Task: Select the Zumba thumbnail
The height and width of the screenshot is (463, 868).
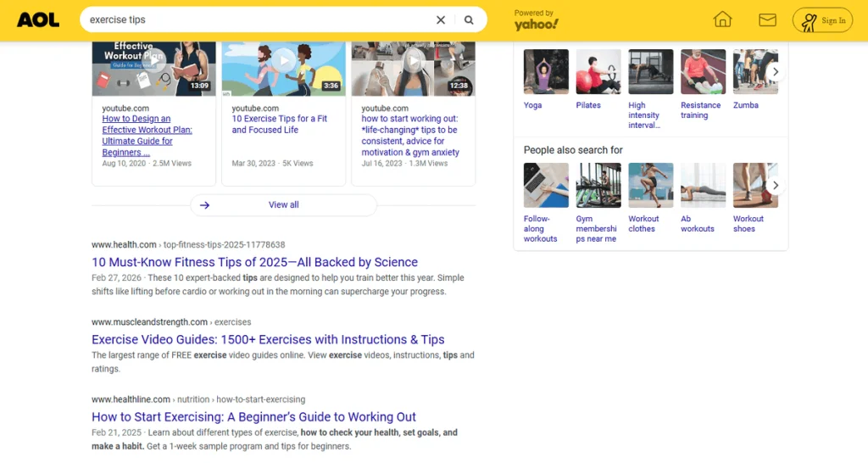Action: (x=755, y=71)
